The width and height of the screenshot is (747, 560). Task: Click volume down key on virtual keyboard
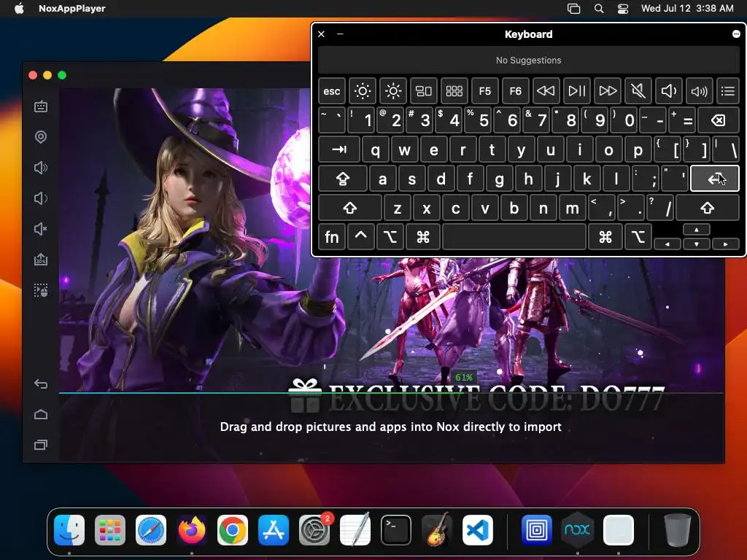click(668, 91)
